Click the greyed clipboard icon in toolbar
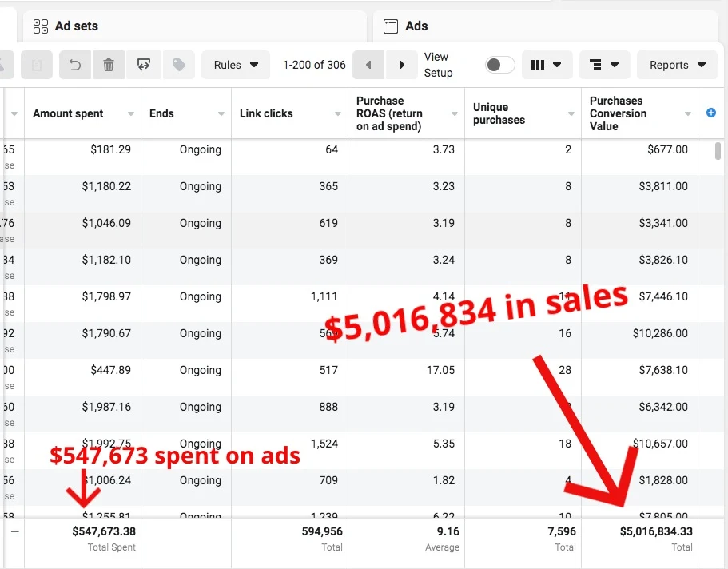Image resolution: width=728 pixels, height=569 pixels. 37,65
